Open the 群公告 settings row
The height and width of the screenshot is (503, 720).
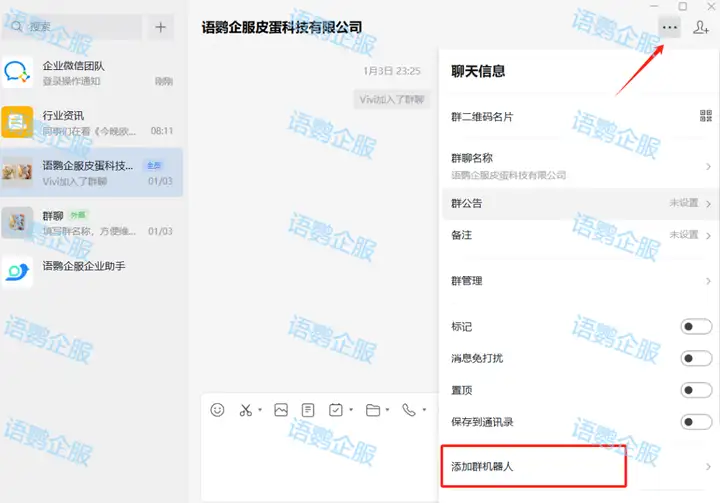pos(580,204)
